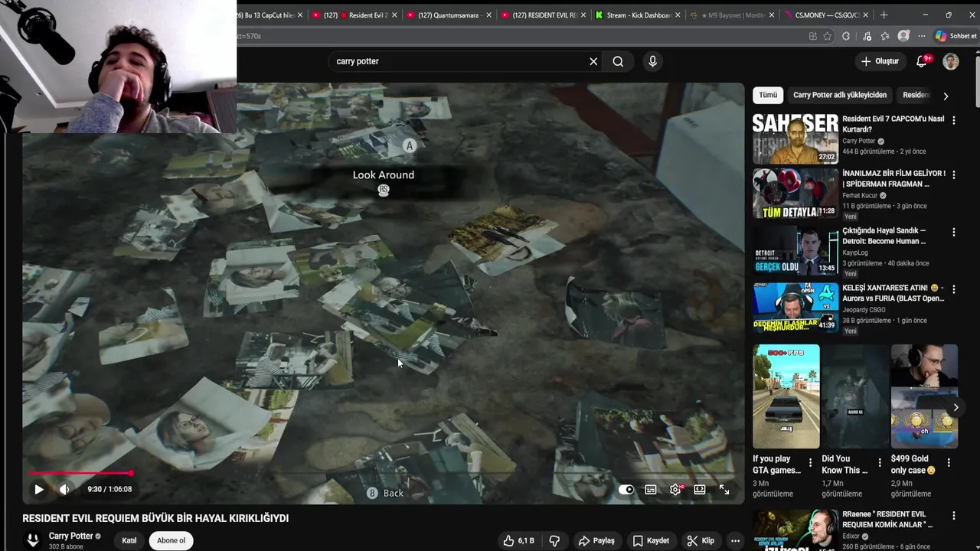The width and height of the screenshot is (980, 551).
Task: Open the favorites list icon in toolbar
Action: pos(885,36)
